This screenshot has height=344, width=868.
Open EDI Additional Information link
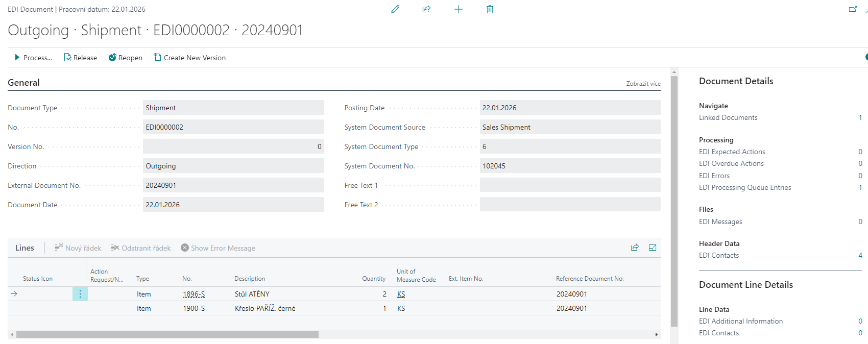click(741, 321)
